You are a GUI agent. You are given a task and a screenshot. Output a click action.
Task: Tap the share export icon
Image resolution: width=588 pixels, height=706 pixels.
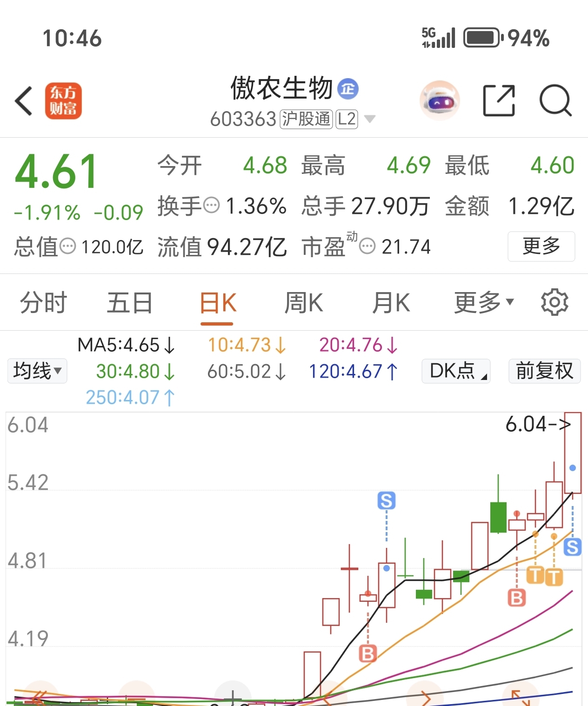coord(499,100)
